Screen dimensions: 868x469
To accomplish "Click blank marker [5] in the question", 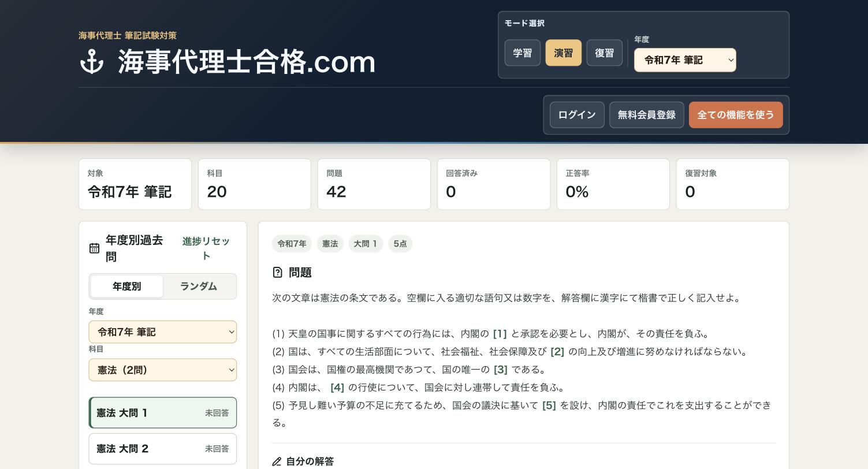I will coord(549,405).
